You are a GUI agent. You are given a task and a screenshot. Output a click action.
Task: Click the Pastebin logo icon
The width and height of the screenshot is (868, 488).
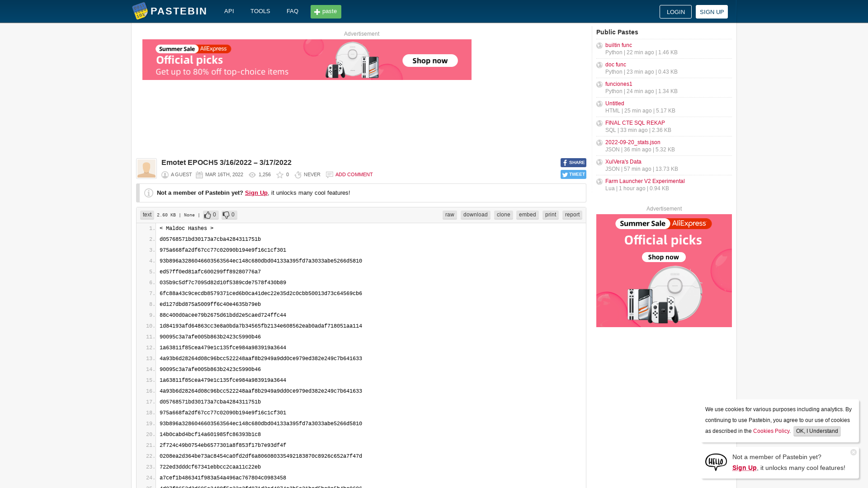coord(140,11)
